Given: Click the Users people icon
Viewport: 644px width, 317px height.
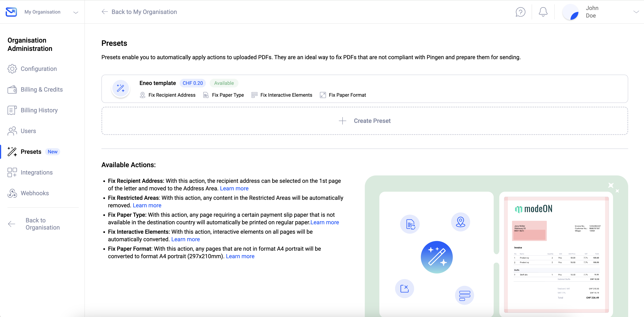Looking at the screenshot, I should tap(12, 131).
